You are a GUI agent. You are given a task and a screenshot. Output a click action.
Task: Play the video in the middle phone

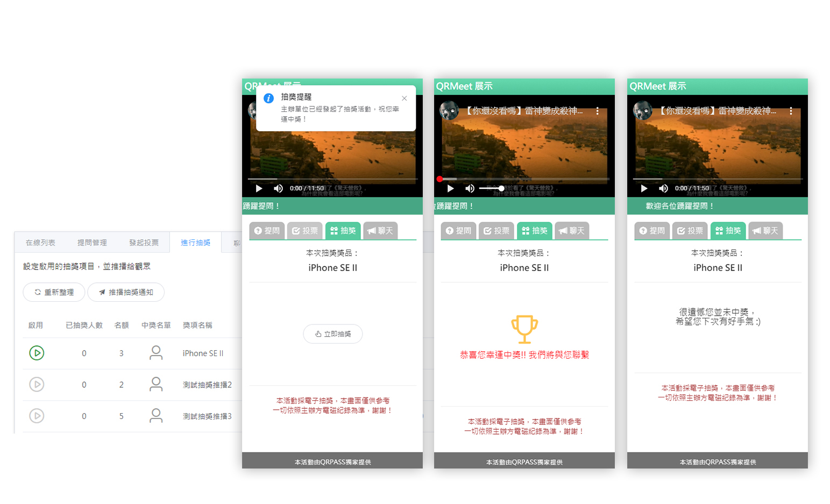450,188
